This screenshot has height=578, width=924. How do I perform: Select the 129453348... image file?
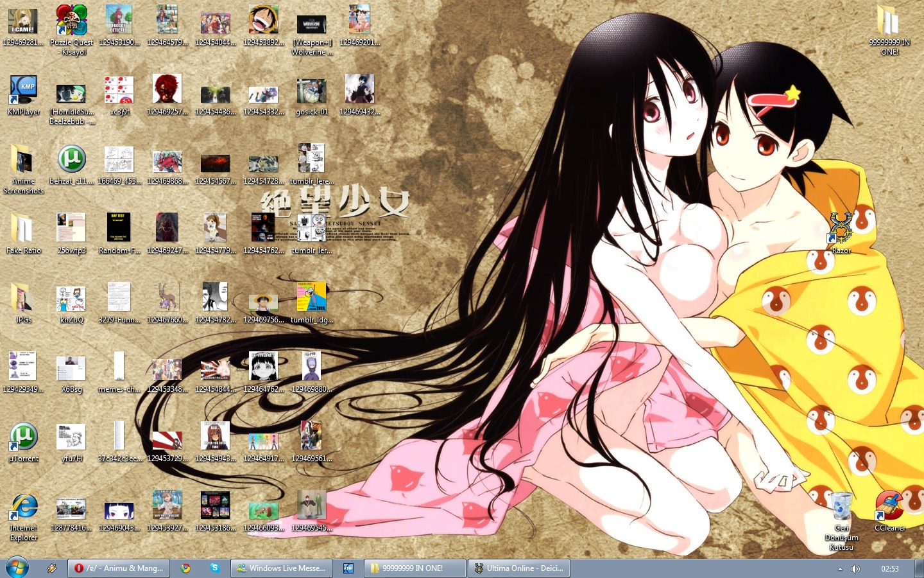[x=167, y=370]
